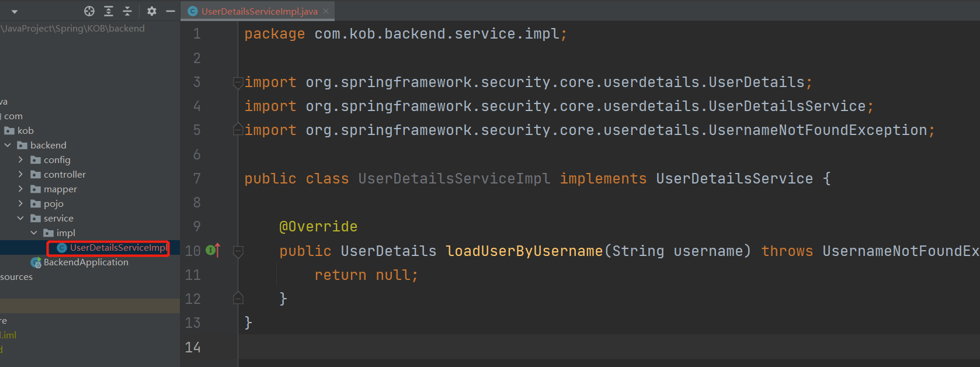Expand the mapper folder
This screenshot has width=980, height=367.
click(x=20, y=189)
